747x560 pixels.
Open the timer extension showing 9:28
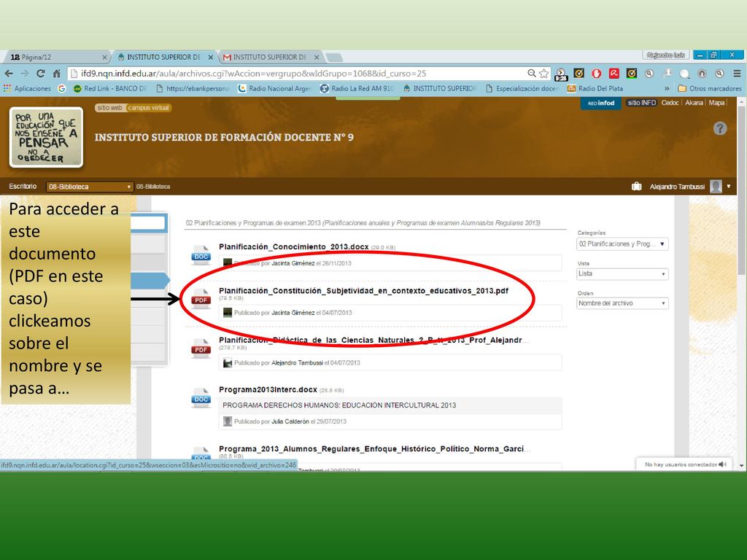coord(561,74)
